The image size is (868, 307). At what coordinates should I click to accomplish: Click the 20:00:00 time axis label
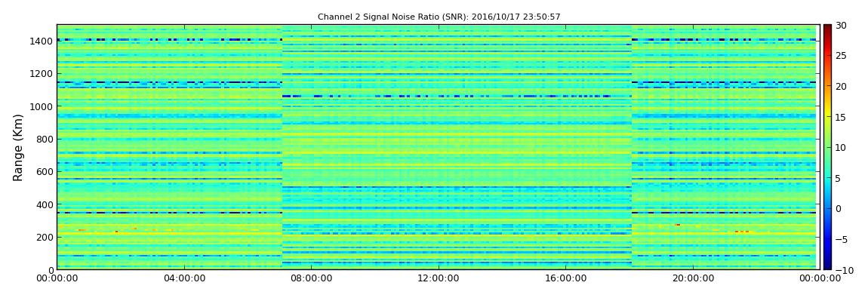click(691, 278)
